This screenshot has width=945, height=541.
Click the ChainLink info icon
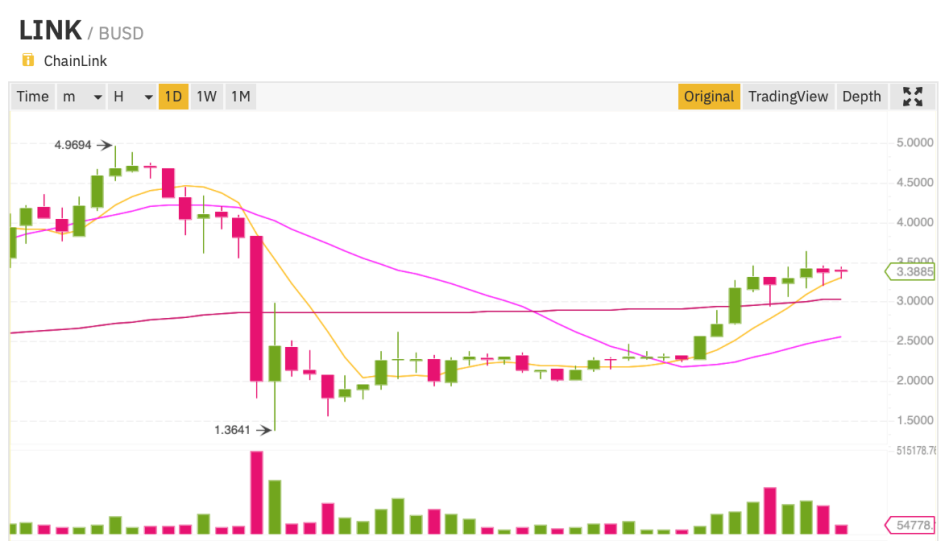point(28,60)
